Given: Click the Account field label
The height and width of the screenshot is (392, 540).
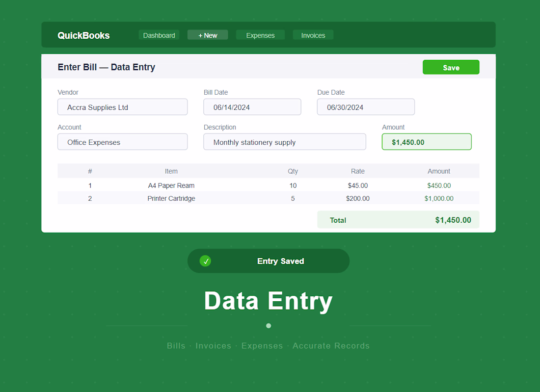Looking at the screenshot, I should pyautogui.click(x=69, y=127).
